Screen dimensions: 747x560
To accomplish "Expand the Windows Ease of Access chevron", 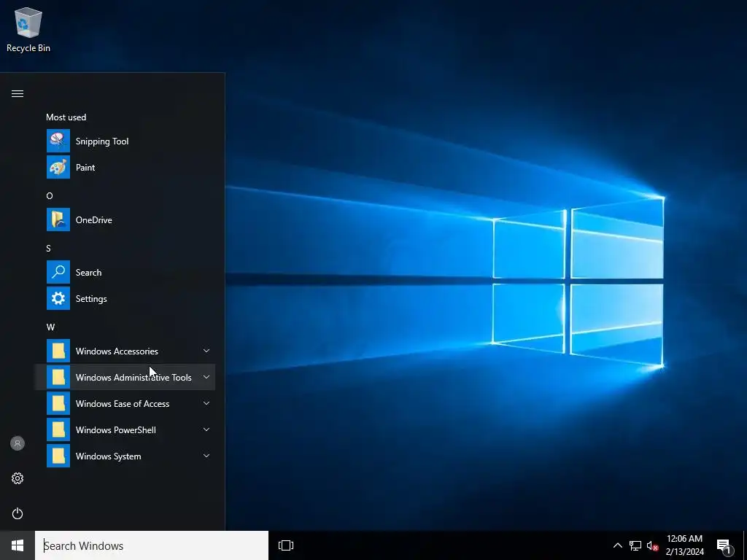I will 206,403.
